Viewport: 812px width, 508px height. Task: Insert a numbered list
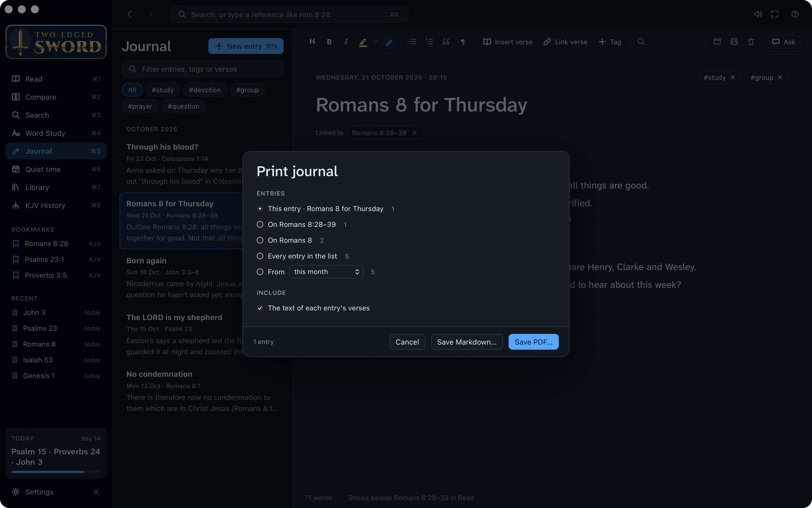[x=429, y=42]
